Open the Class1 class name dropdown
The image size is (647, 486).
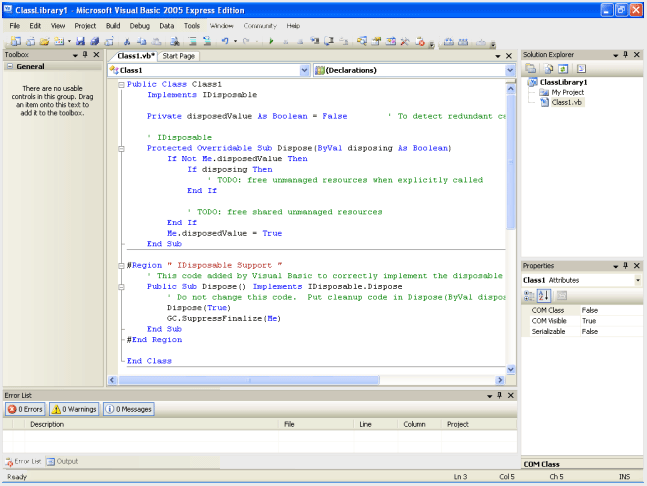[304, 71]
